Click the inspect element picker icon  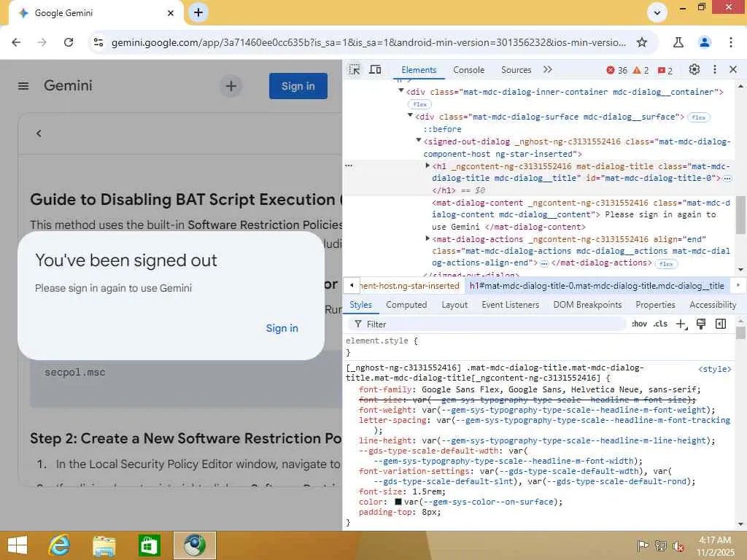pos(355,69)
